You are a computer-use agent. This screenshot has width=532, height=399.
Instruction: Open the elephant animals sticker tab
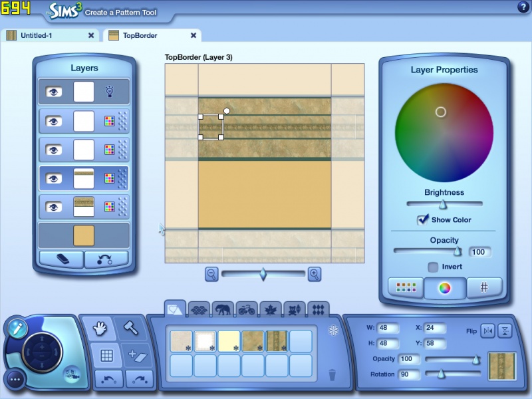222,309
